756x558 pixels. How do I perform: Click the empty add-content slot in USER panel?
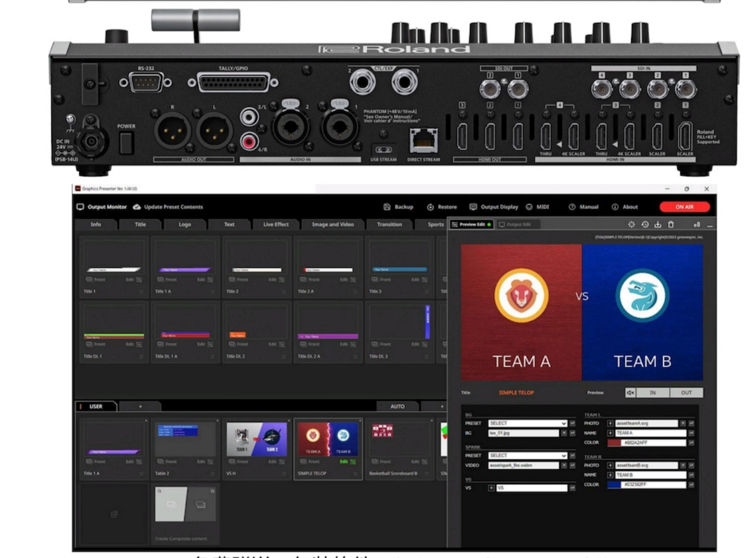(114, 514)
